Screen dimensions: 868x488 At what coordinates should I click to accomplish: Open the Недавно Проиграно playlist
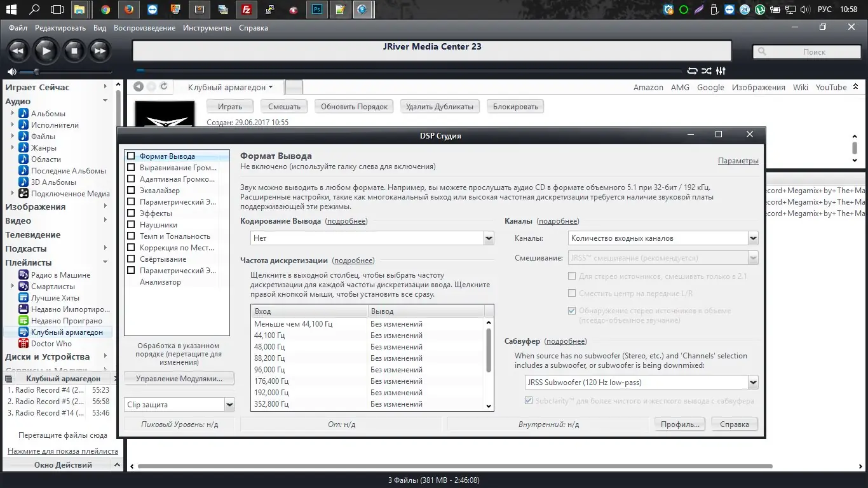tap(67, 321)
